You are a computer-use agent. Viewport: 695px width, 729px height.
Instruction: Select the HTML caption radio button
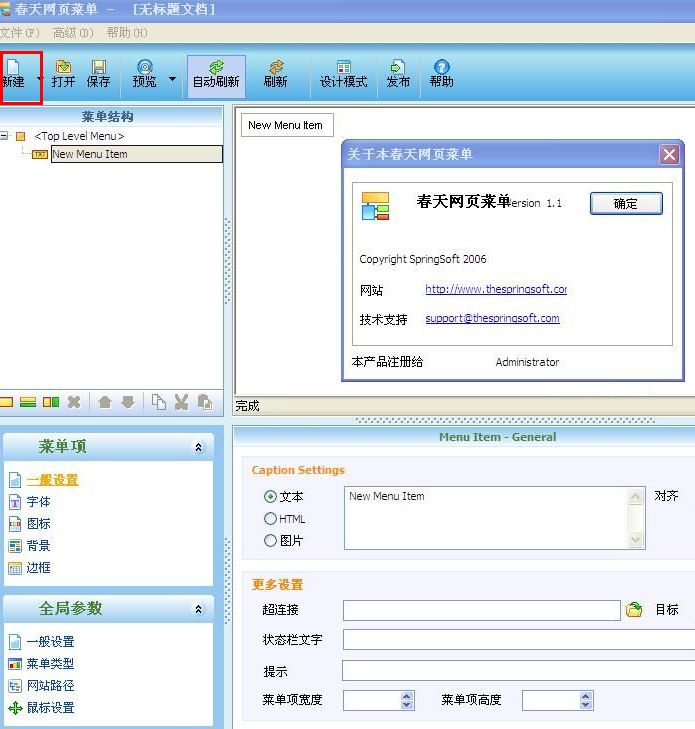coord(270,518)
